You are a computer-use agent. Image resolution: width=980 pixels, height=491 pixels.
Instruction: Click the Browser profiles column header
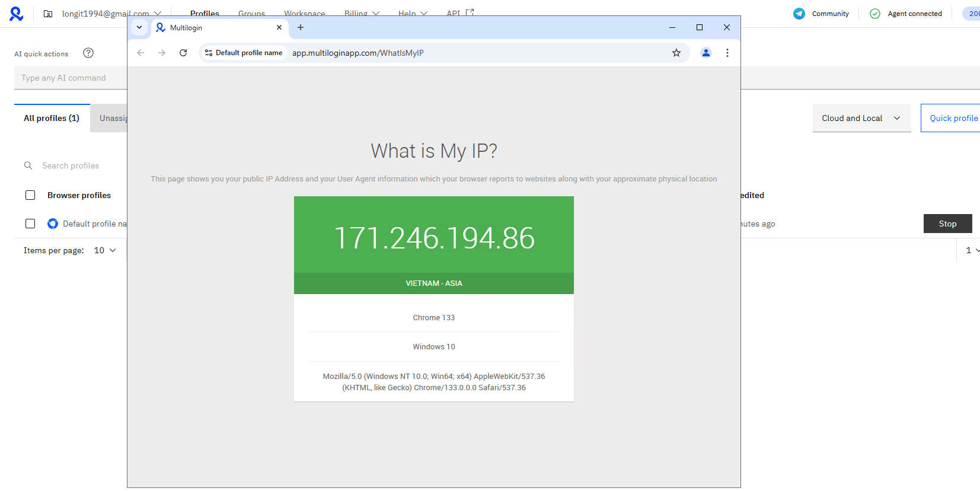[79, 195]
